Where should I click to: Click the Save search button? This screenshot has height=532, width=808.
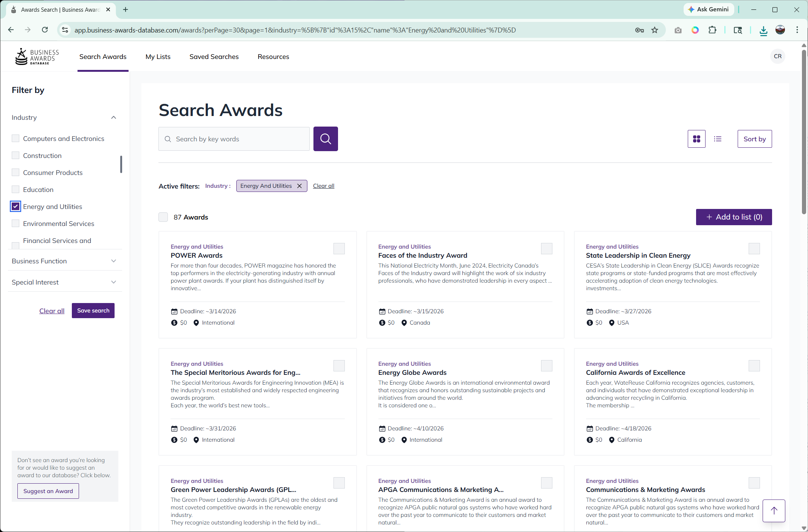click(93, 310)
